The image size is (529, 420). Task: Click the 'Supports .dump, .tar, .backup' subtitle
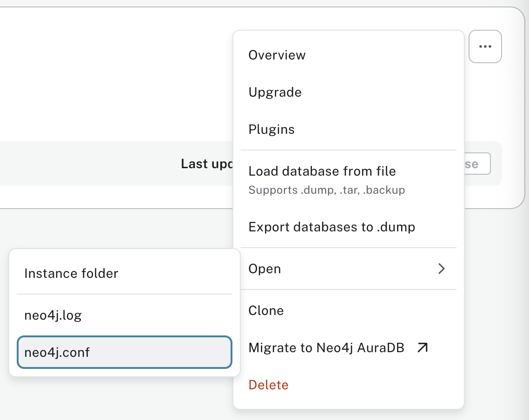(326, 190)
